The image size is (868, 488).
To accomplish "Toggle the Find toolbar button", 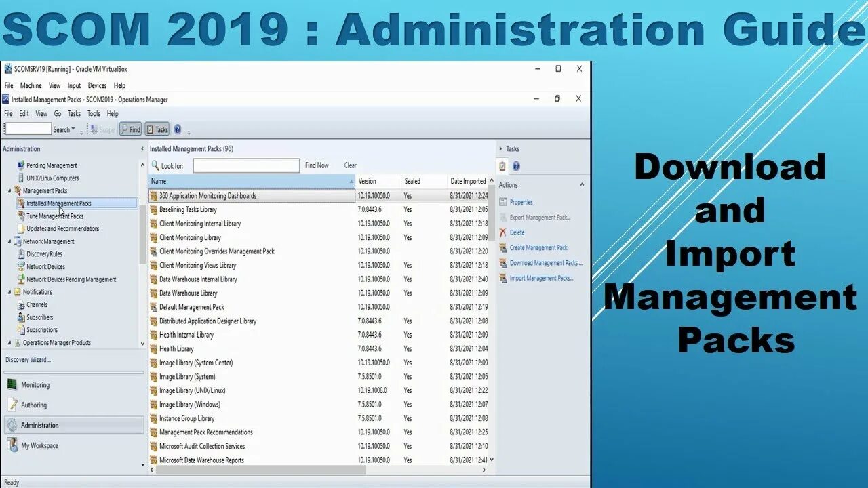I will (130, 129).
